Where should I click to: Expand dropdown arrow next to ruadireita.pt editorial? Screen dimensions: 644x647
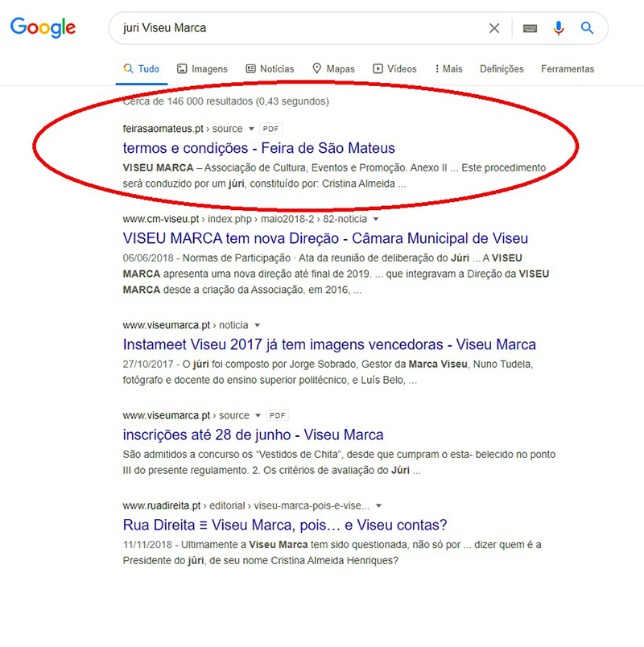tap(378, 506)
